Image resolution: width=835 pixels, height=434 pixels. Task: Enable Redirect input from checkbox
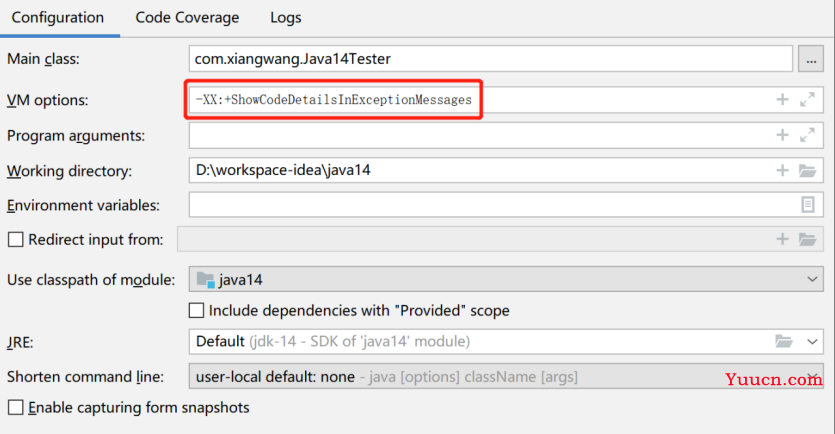pyautogui.click(x=15, y=240)
